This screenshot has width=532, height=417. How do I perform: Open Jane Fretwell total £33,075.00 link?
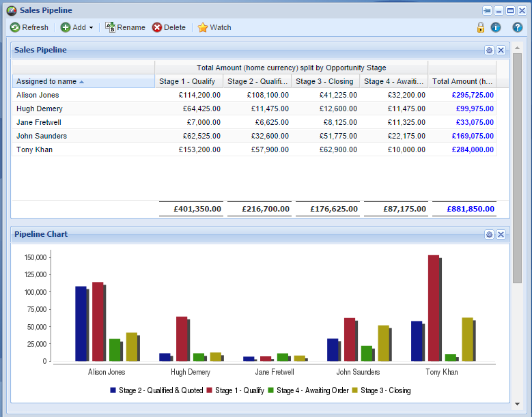tap(475, 122)
